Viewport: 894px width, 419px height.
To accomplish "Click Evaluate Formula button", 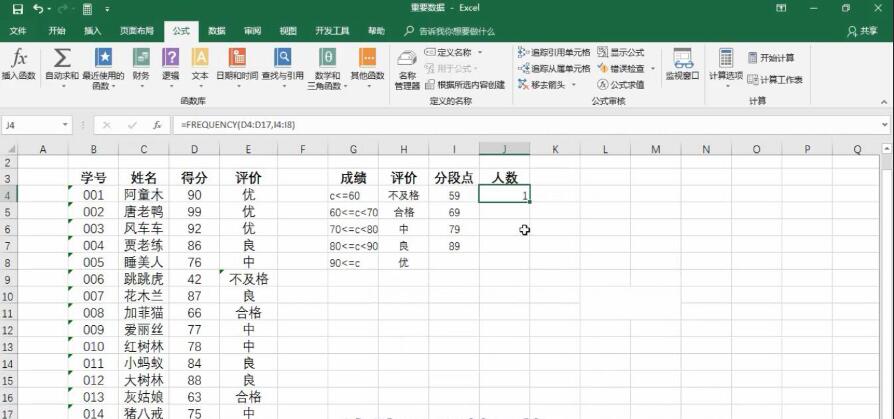I will (x=621, y=84).
